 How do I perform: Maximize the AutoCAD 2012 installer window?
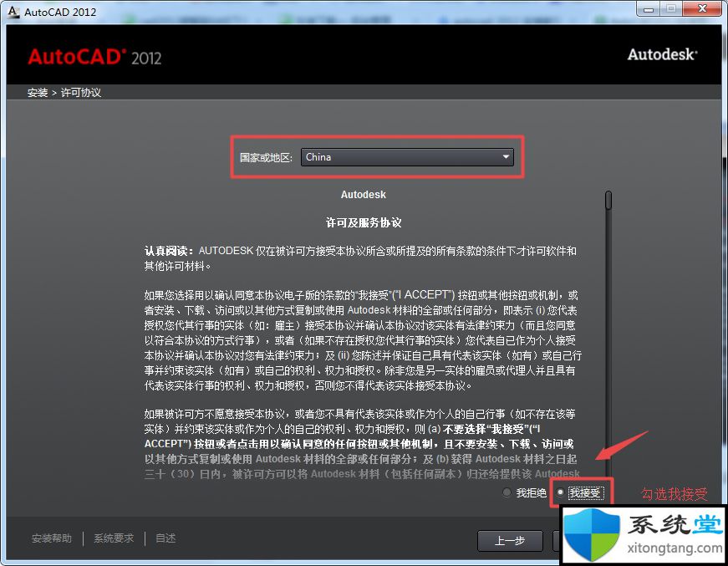[671, 9]
